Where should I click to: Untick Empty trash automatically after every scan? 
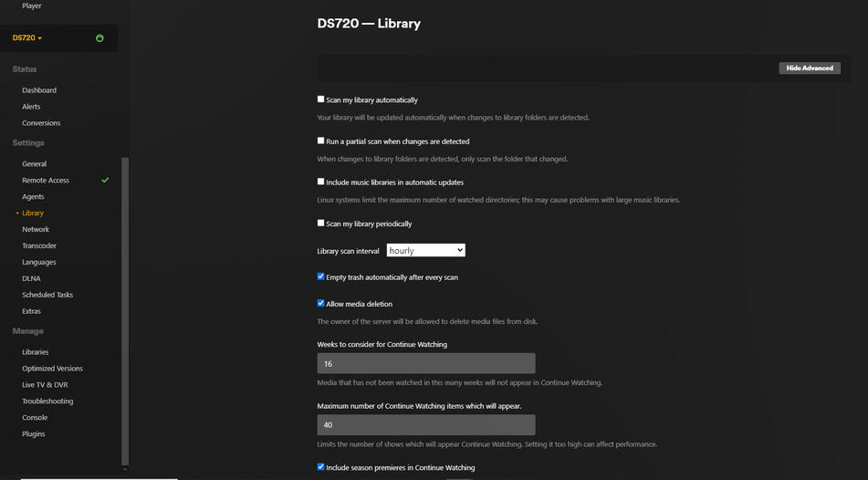(320, 277)
